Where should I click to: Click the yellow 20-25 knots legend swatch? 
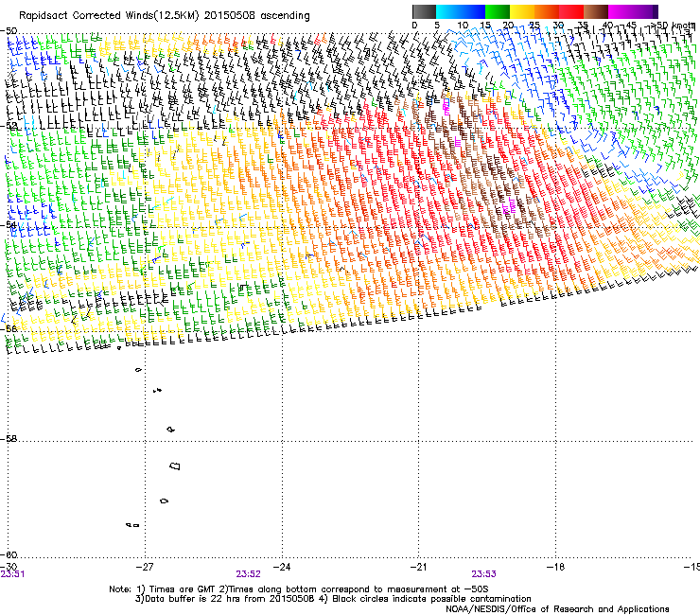tap(522, 11)
